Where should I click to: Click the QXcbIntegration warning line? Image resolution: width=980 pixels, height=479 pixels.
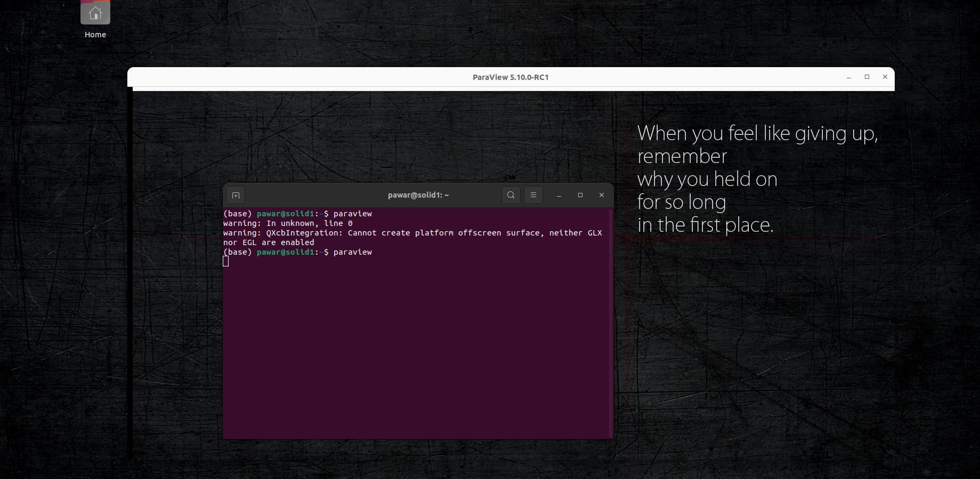tap(412, 233)
